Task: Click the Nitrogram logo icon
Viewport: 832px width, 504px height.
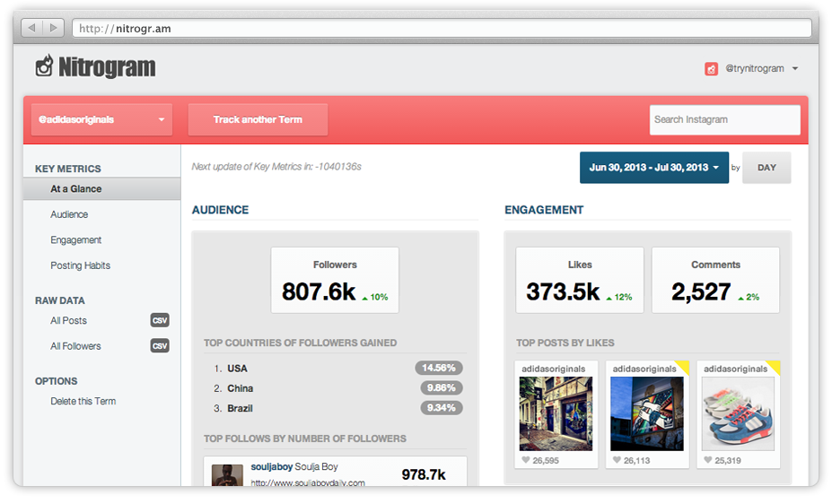Action: 44,66
